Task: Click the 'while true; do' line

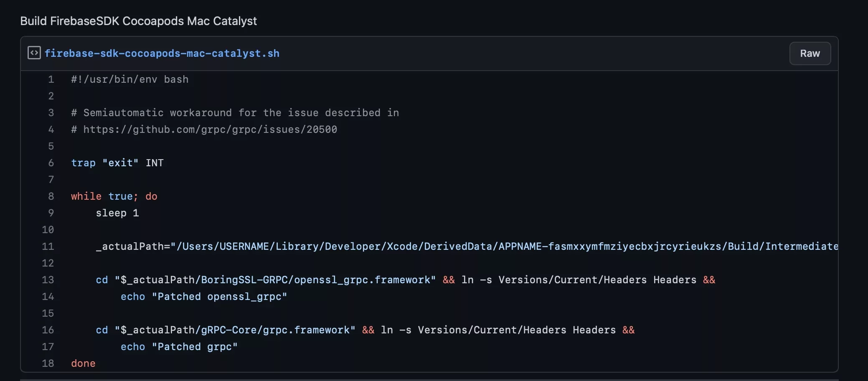Action: point(114,196)
